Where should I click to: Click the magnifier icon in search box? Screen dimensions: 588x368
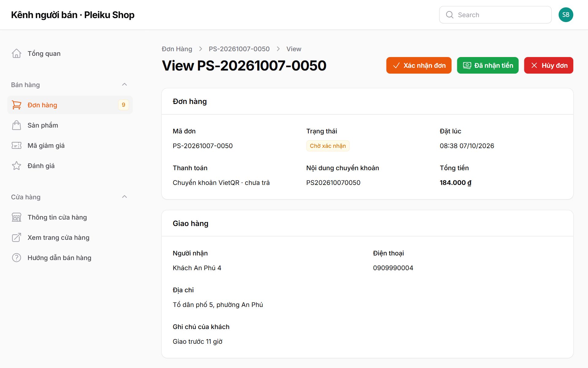point(450,15)
